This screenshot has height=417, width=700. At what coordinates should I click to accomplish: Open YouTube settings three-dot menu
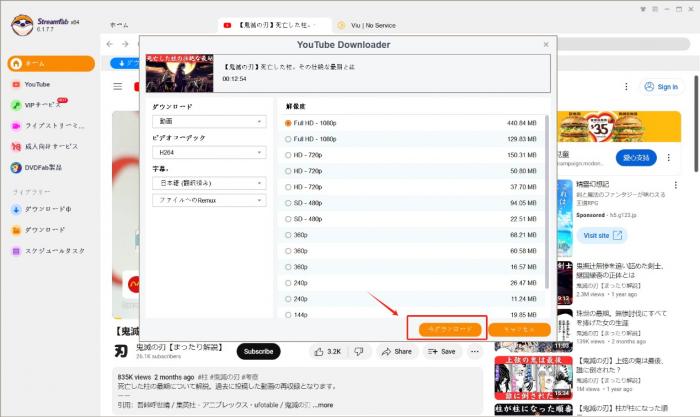[626, 87]
